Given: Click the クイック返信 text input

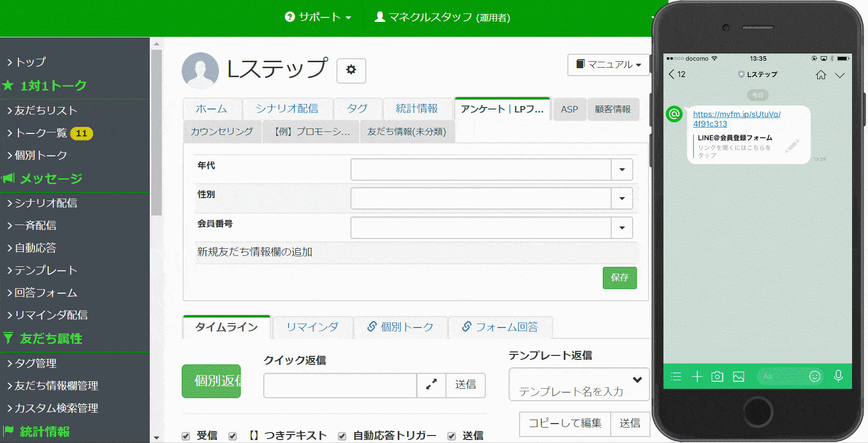Looking at the screenshot, I should (x=340, y=385).
